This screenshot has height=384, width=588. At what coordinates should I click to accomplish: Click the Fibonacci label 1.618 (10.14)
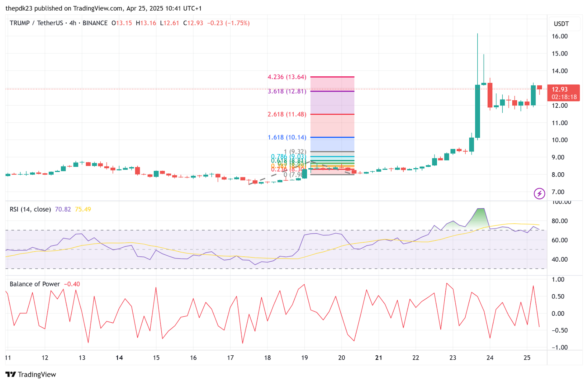(287, 137)
